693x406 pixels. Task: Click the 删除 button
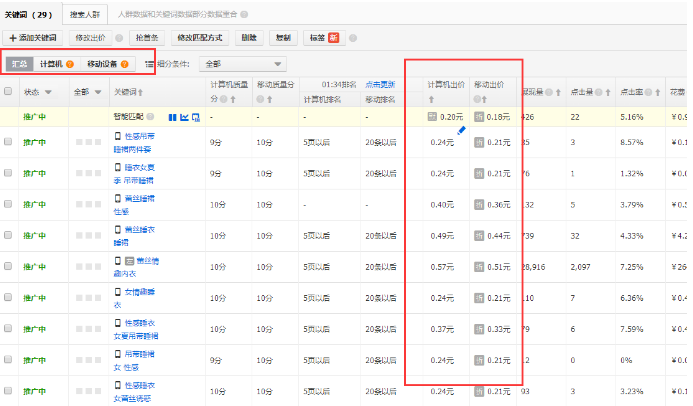(249, 38)
